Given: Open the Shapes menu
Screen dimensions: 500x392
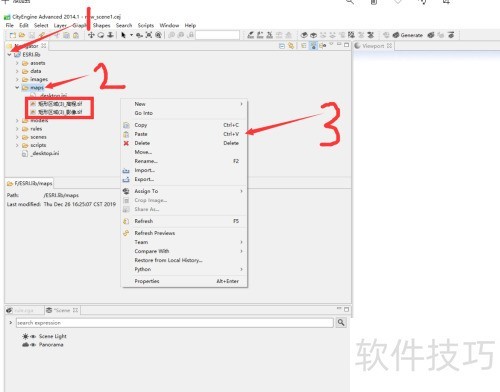Looking at the screenshot, I should pyautogui.click(x=101, y=25).
